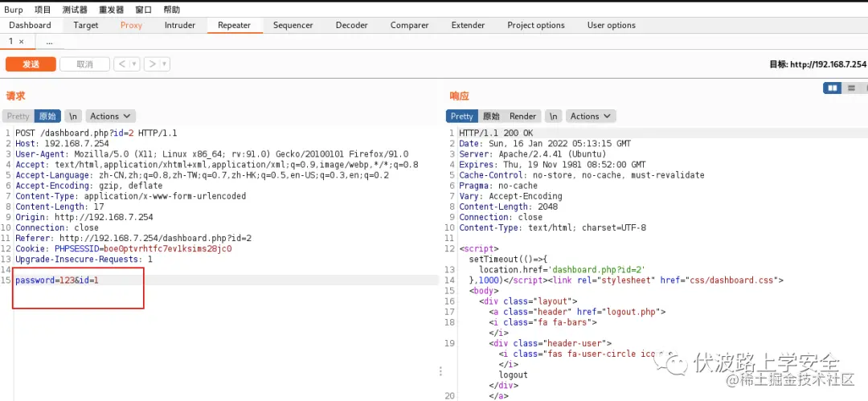Click the Expires response header line
868x401 pixels.
(552, 165)
